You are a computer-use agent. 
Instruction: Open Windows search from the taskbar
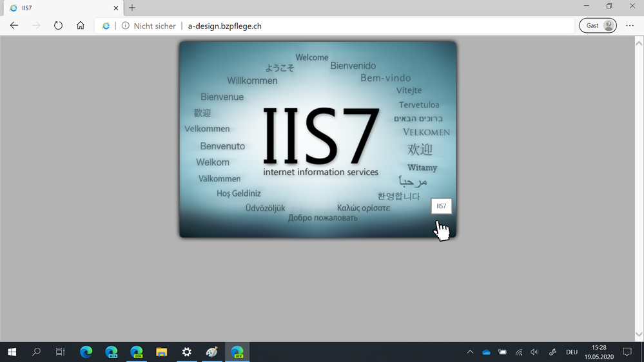[36, 352]
